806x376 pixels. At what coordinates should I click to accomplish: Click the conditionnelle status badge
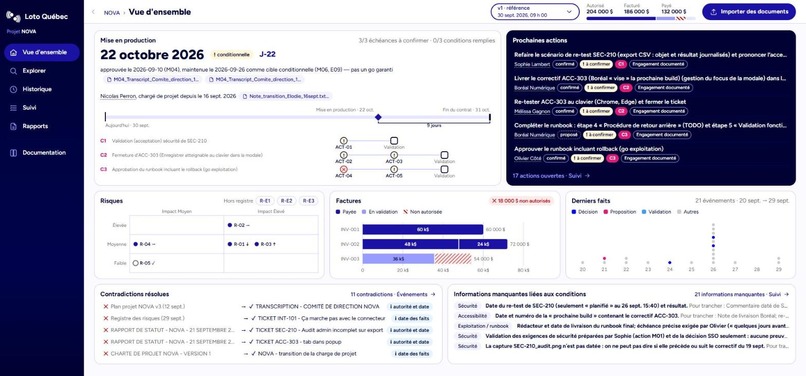point(231,55)
